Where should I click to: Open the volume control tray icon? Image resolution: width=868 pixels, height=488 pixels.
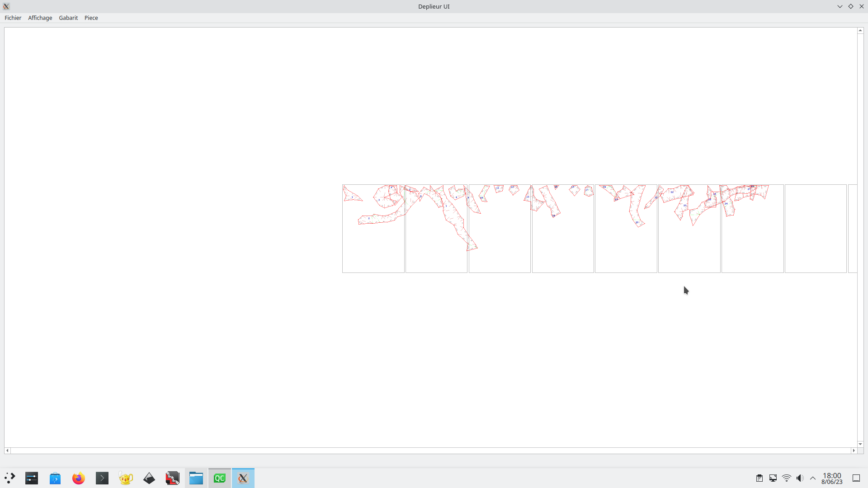point(800,478)
